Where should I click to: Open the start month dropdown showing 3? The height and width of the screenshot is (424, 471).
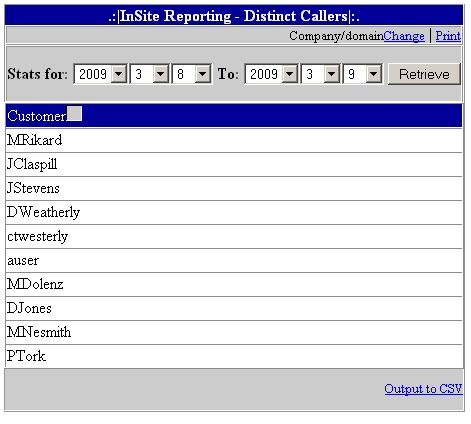pyautogui.click(x=149, y=74)
